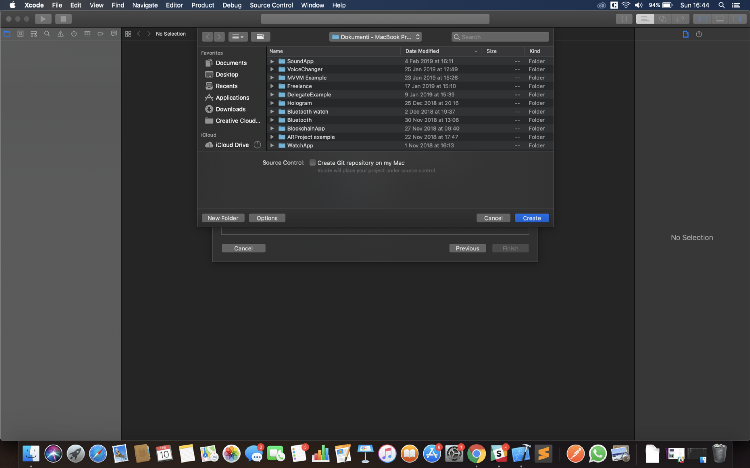The image size is (750, 468).
Task: Open the Source Control menu
Action: 271,5
